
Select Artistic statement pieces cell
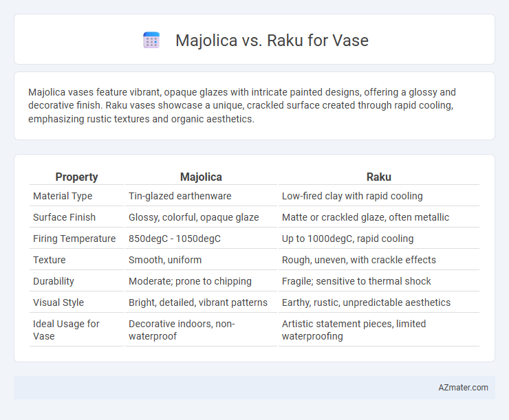click(354, 330)
